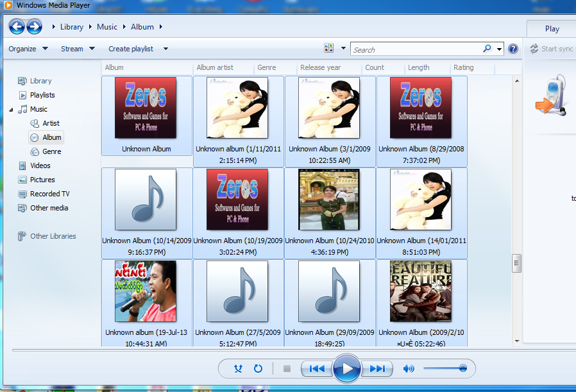Mute the volume with speaker icon
This screenshot has height=392, width=576.
[409, 368]
